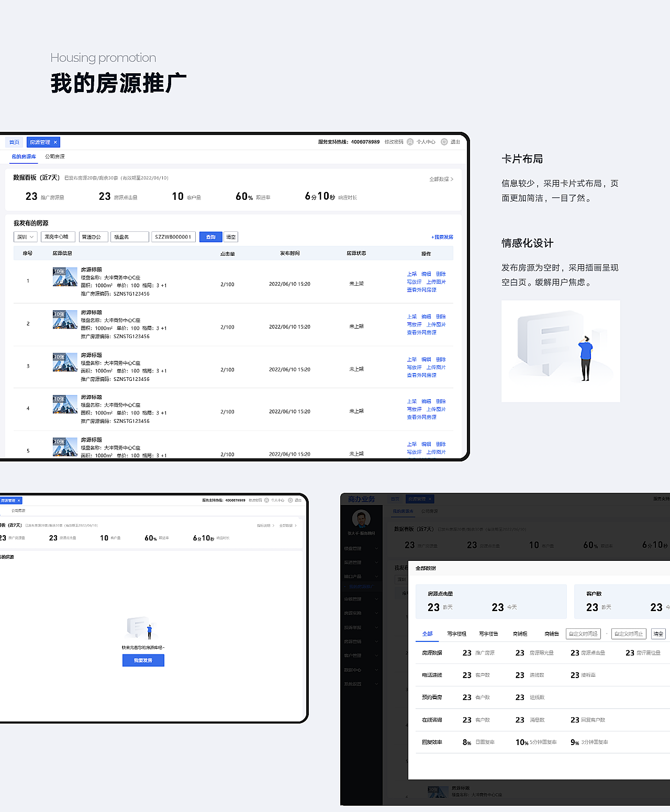
Task: Click 上传图片 link in row 1
Action: (x=436, y=282)
